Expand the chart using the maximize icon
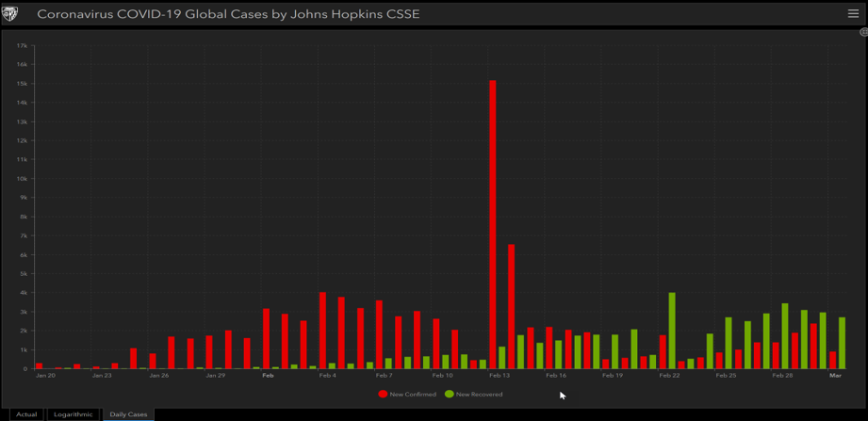Image resolution: width=868 pixels, height=421 pixels. [x=863, y=33]
